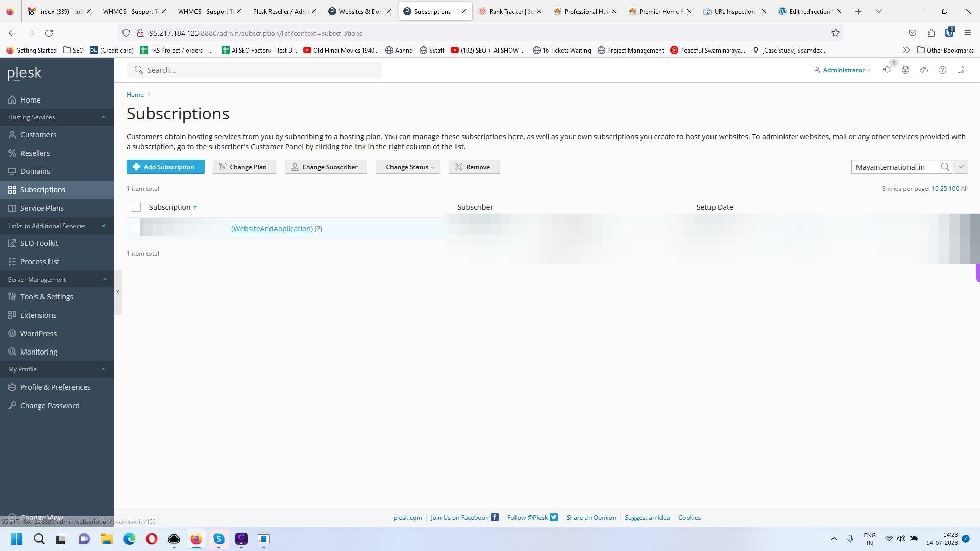Image resolution: width=980 pixels, height=551 pixels.
Task: Open Extensions in sidebar
Action: tap(57, 315)
